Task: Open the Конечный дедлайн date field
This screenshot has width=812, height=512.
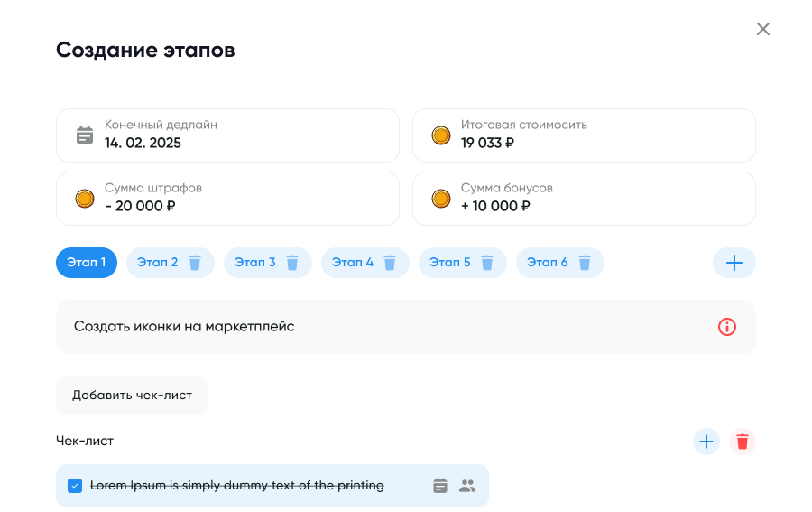Action: (x=227, y=135)
